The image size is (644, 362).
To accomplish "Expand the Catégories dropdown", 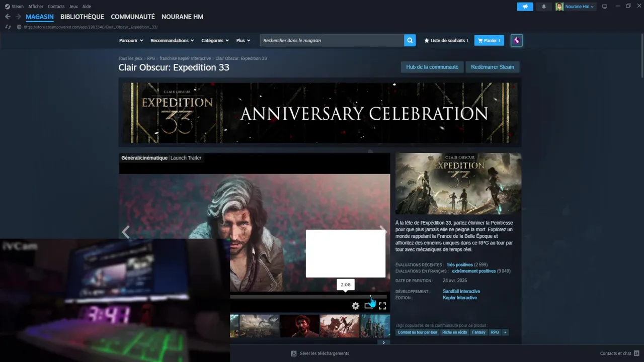I will pos(215,40).
